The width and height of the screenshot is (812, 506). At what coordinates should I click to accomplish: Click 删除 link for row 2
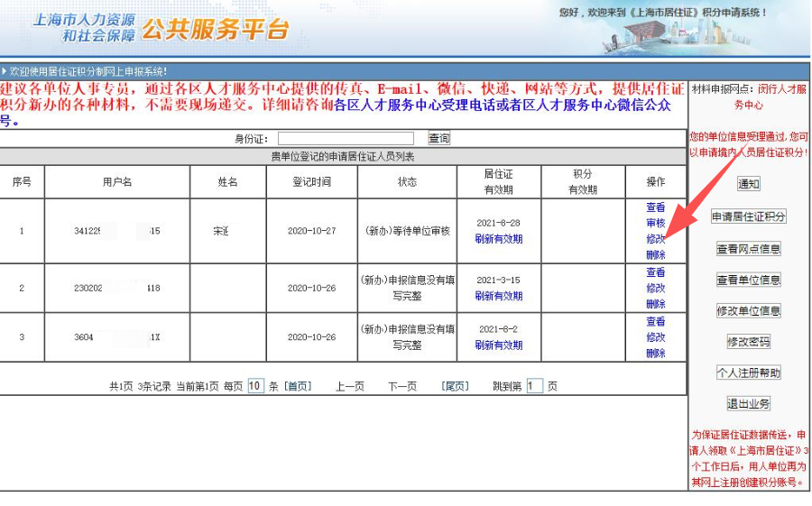point(656,304)
